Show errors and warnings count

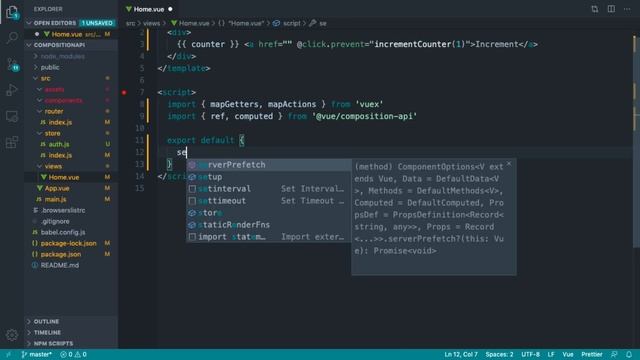coord(73,354)
